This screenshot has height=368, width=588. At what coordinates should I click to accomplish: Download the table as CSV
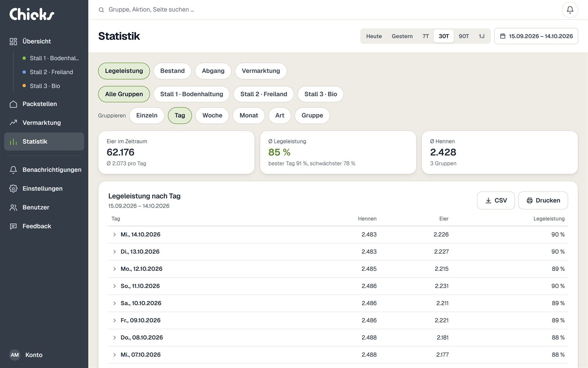(496, 201)
